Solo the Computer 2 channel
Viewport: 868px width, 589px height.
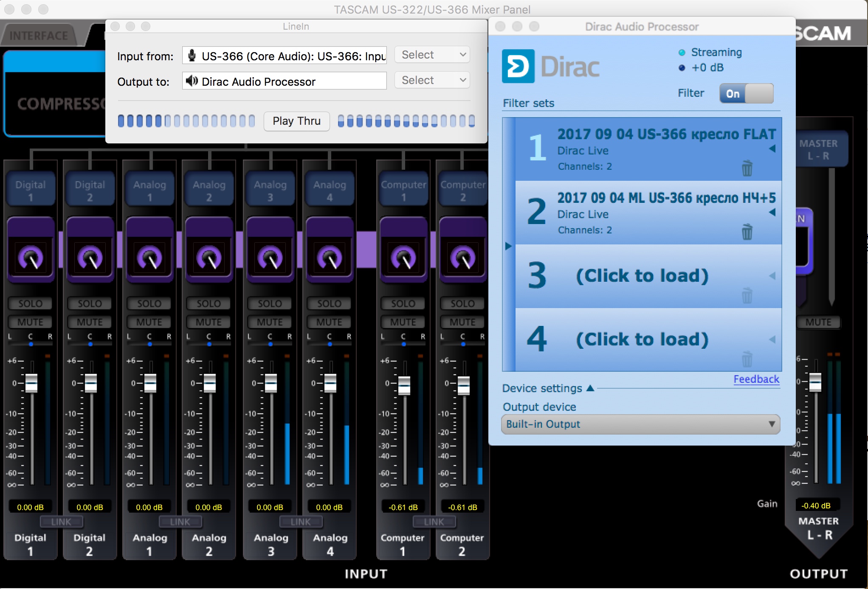pos(462,303)
